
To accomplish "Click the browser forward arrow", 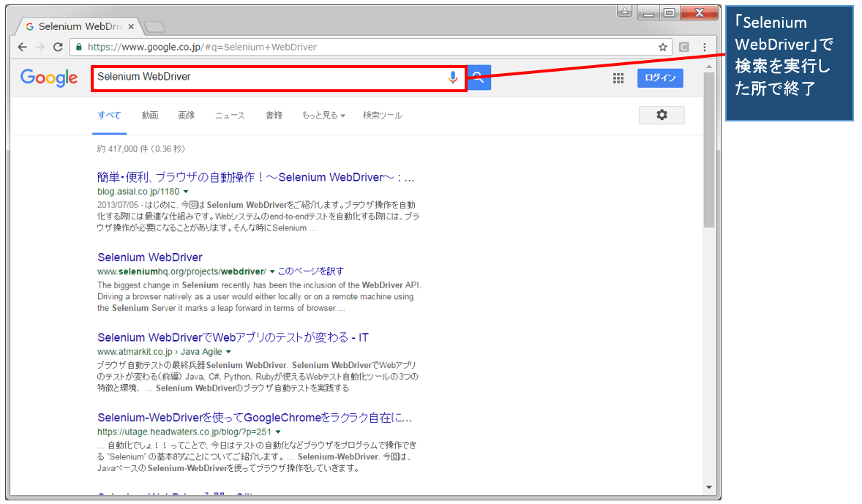I will 40,48.
